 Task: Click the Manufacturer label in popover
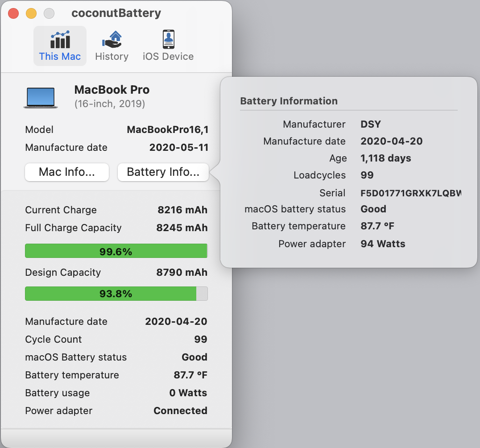click(x=314, y=124)
